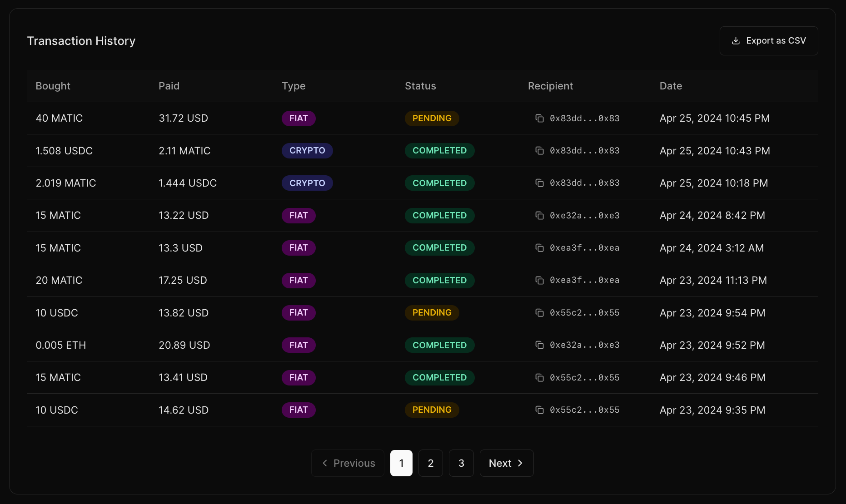This screenshot has width=846, height=504.
Task: Click the 17.25 USD paid value
Action: click(183, 281)
